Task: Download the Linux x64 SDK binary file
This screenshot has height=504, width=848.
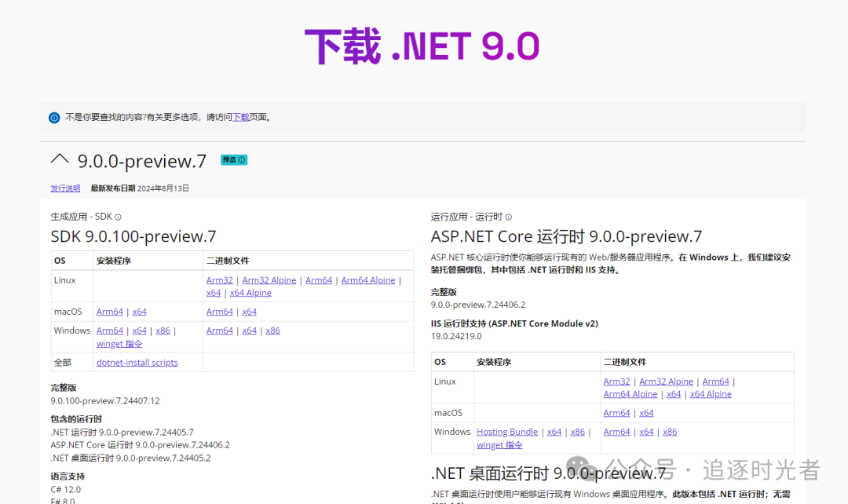Action: coord(214,293)
